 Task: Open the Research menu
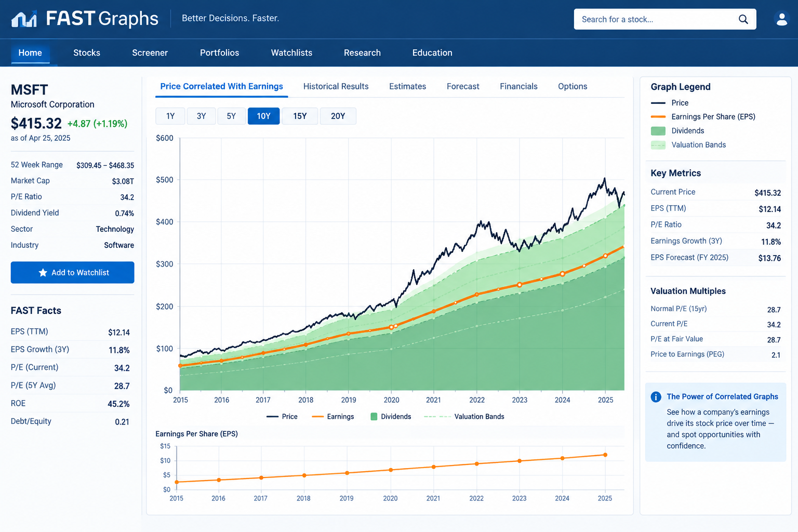click(362, 53)
